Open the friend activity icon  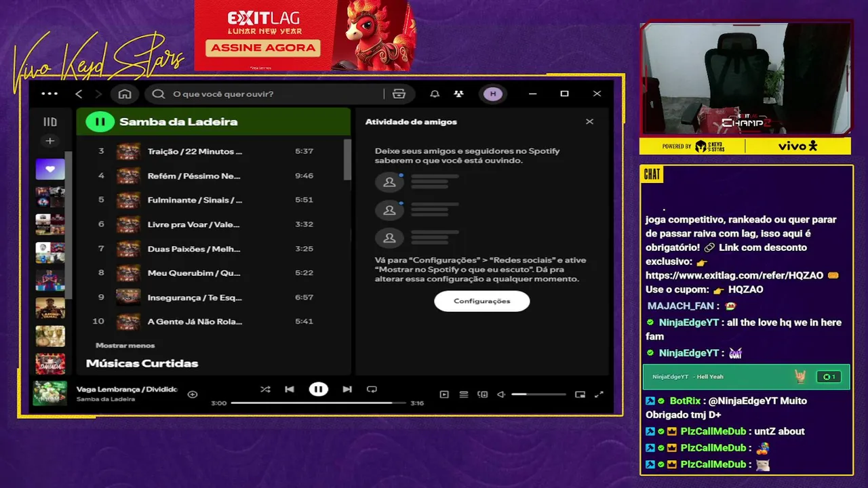459,94
